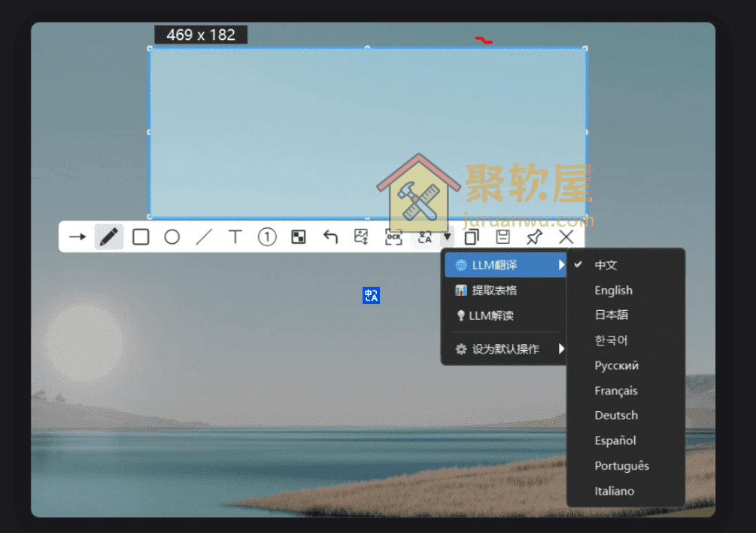
Task: Select the Text annotation tool
Action: pyautogui.click(x=235, y=236)
